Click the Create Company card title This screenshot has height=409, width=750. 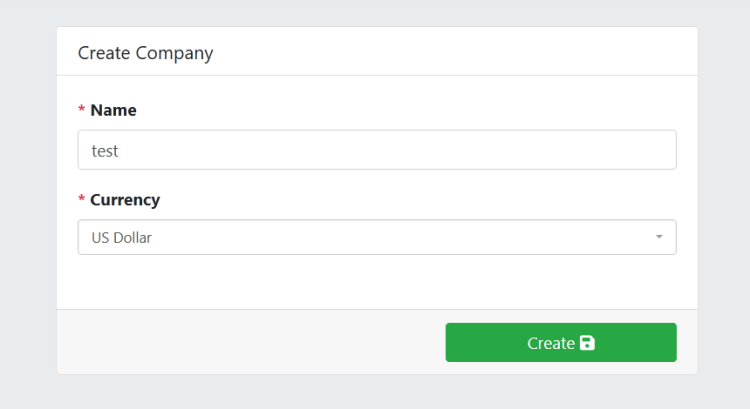coord(145,53)
